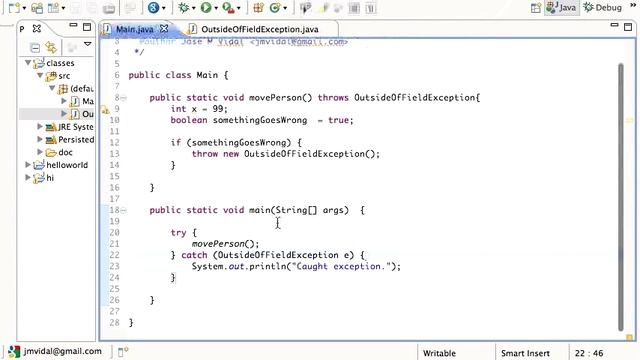Open the New wizard dropdown arrow
Image resolution: width=640 pixels, height=360 pixels.
(x=24, y=8)
